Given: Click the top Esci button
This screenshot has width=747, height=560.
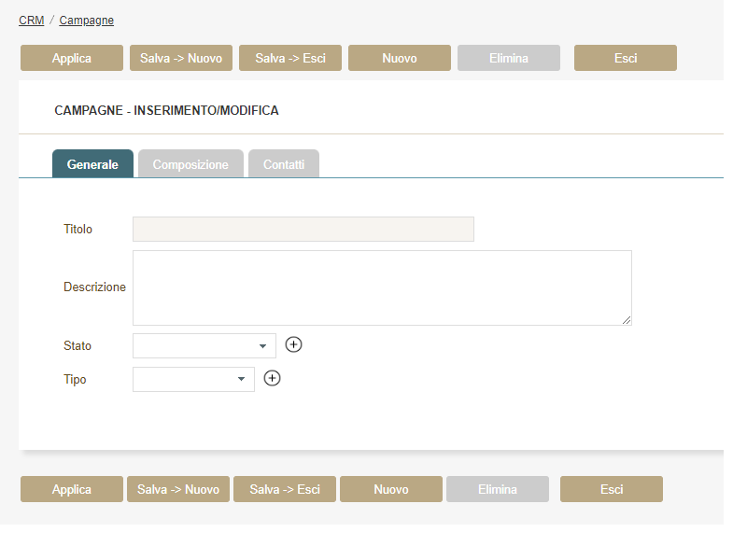Looking at the screenshot, I should (x=626, y=58).
